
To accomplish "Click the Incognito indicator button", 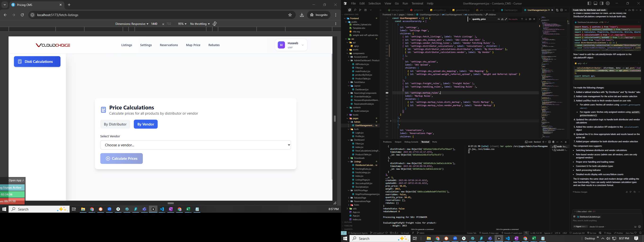I will pos(319,15).
